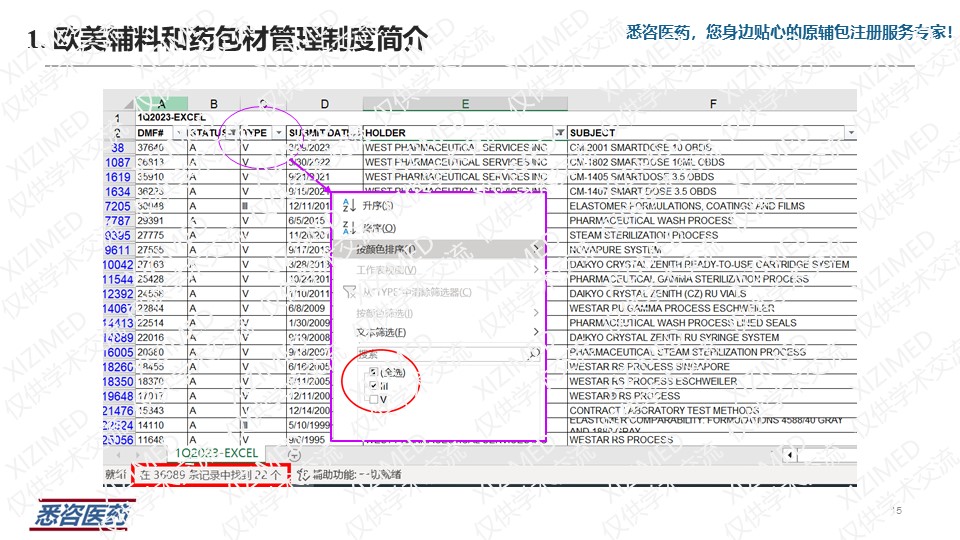Toggle the (全选) select all checkbox
This screenshot has width=960, height=540.
click(373, 372)
